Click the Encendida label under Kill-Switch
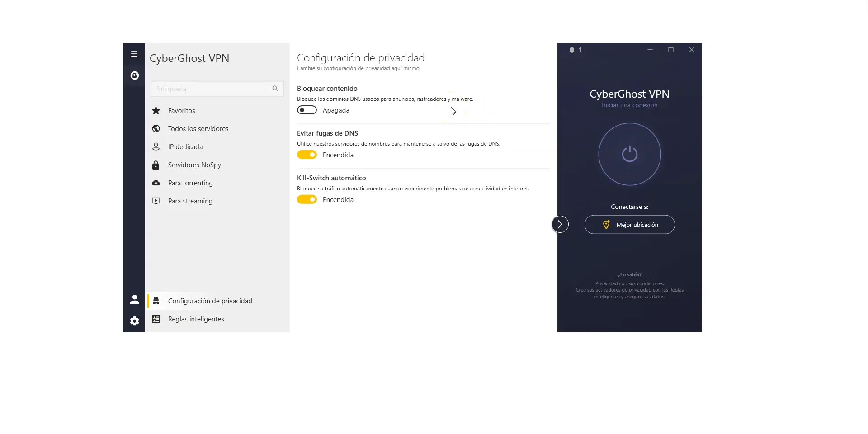The image size is (868, 434). [x=338, y=200]
